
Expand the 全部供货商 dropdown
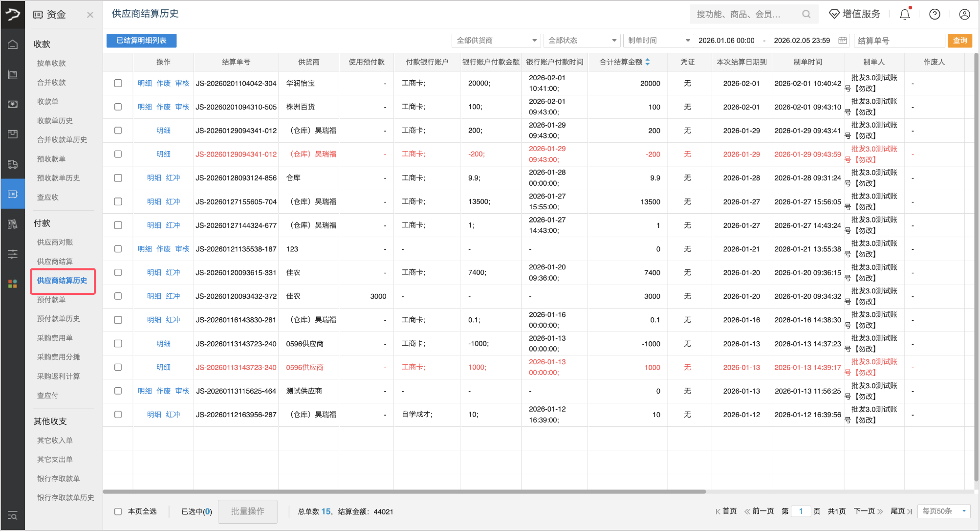tap(497, 41)
